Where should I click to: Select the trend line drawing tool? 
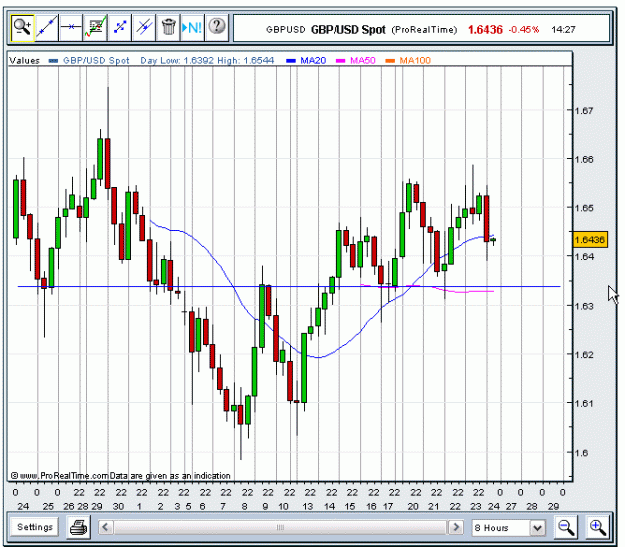point(47,28)
